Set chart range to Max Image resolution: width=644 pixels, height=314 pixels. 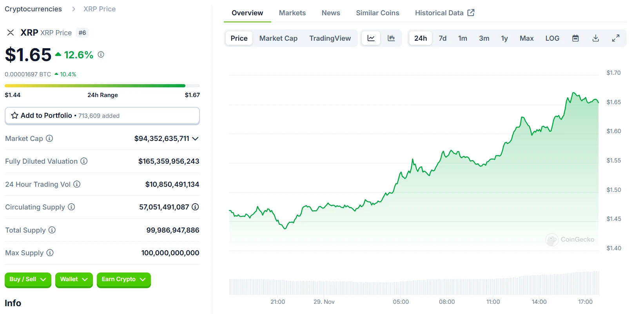tap(527, 38)
